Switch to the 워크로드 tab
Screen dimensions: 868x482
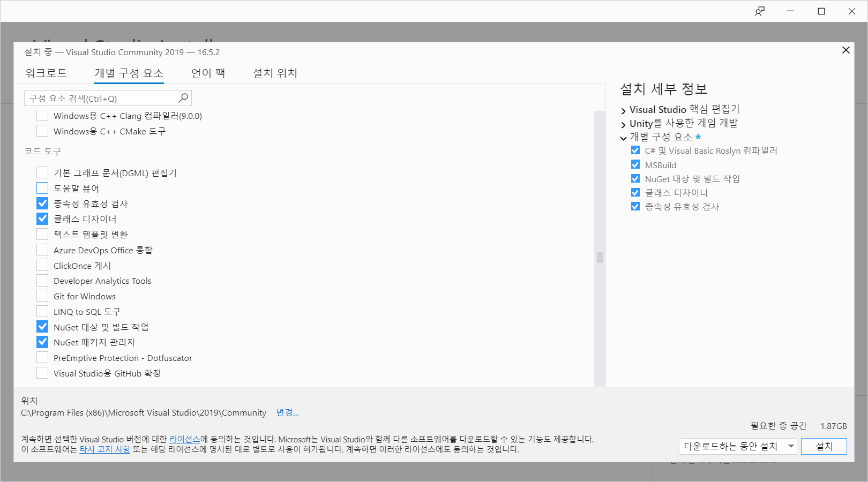pos(46,73)
